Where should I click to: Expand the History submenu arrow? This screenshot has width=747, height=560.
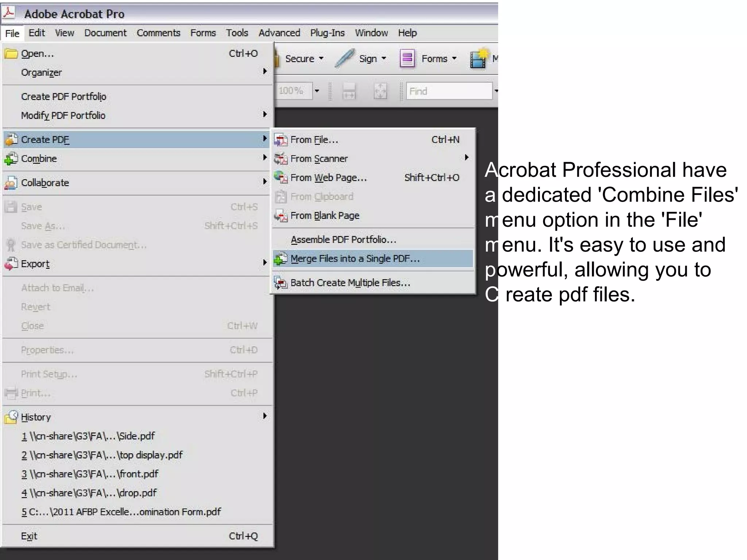pyautogui.click(x=265, y=416)
